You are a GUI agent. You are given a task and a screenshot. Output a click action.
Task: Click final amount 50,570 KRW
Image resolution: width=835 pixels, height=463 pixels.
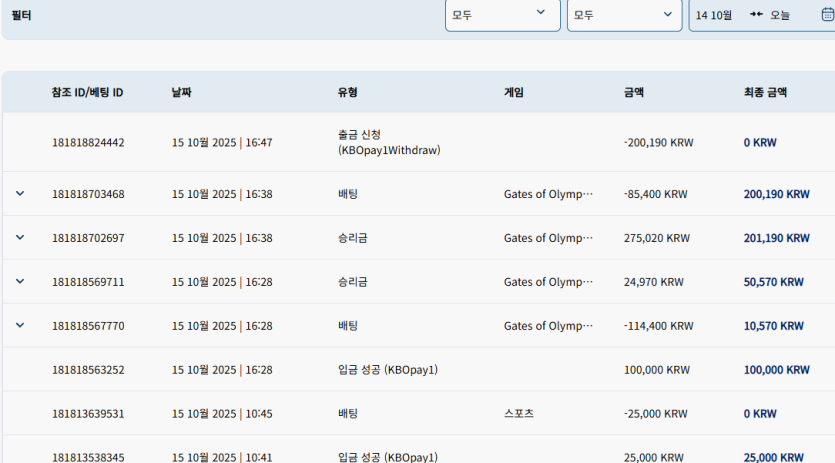pos(773,282)
